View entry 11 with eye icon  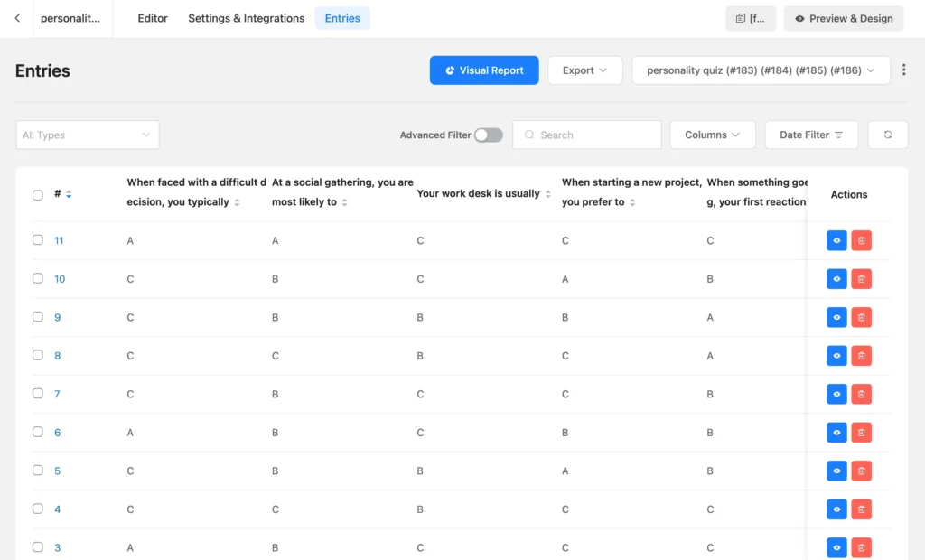[x=836, y=240]
